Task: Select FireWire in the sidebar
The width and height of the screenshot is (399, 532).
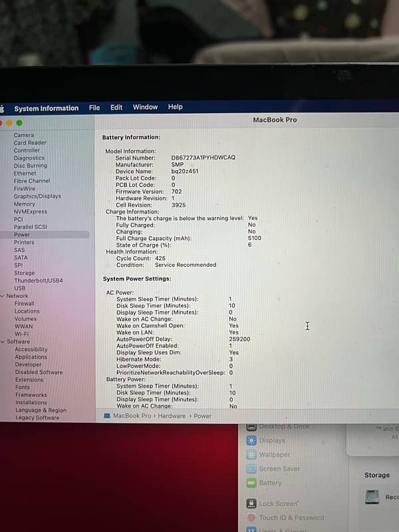Action: click(x=25, y=189)
